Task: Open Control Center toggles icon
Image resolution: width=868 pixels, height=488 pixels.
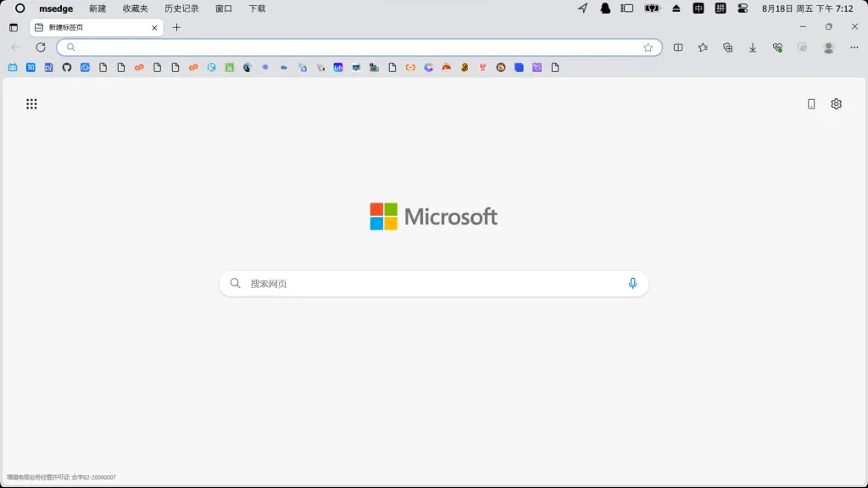Action: (x=743, y=8)
